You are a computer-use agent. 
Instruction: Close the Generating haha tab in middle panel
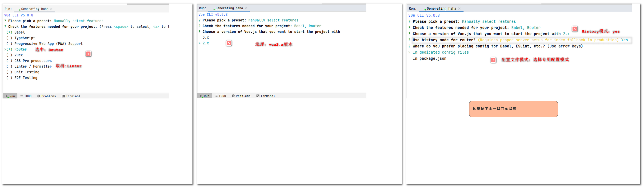[246, 8]
